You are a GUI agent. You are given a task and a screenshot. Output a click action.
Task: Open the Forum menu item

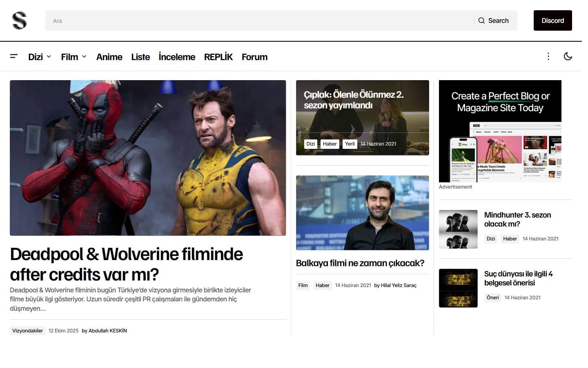254,57
